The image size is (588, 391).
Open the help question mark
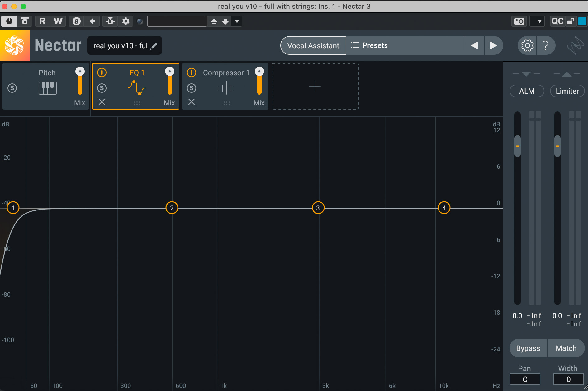546,45
